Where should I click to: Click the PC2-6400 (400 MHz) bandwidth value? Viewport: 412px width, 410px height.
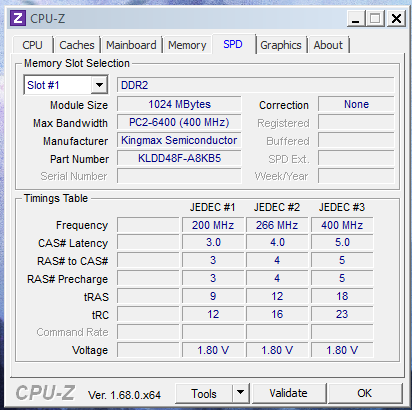tap(179, 122)
